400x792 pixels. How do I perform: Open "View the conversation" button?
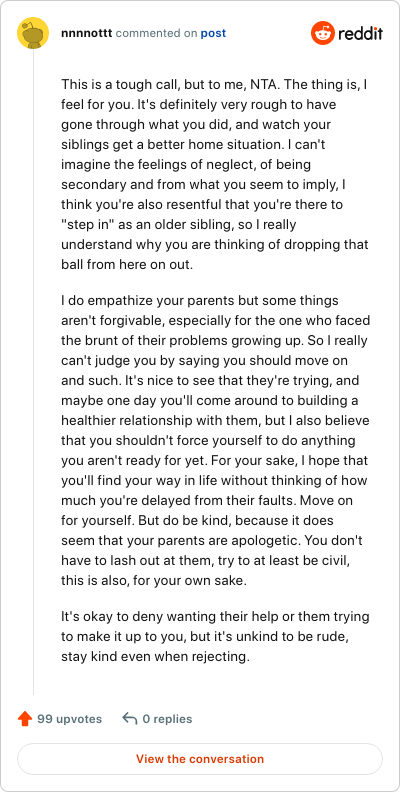pyautogui.click(x=200, y=759)
